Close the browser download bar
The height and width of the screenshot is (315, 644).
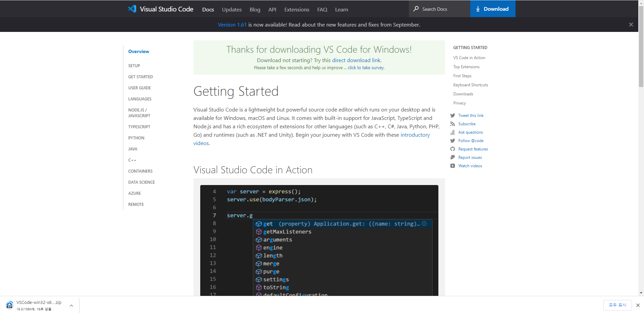(x=638, y=305)
